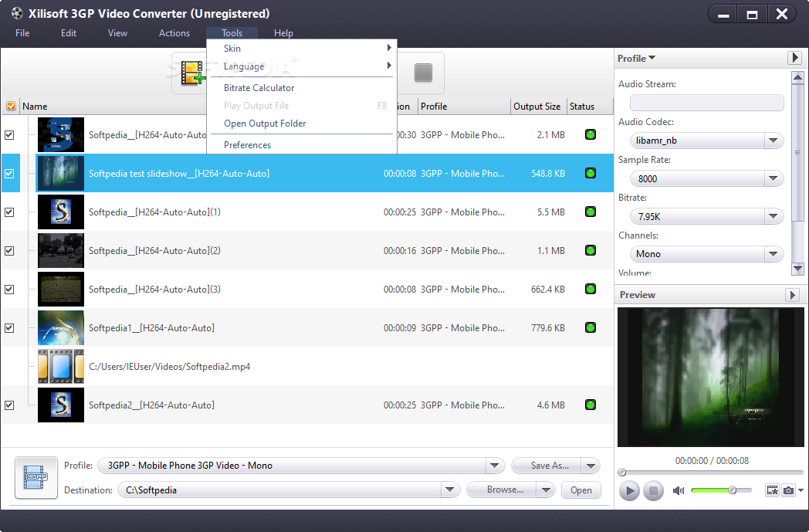
Task: Open Preferences from the Tools menu
Action: [x=302, y=145]
